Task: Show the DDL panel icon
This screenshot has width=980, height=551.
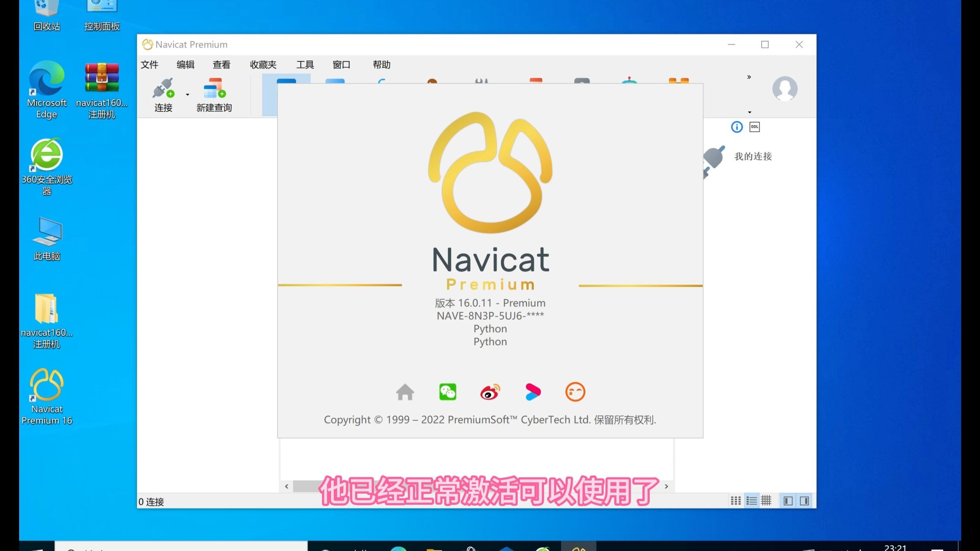Action: [754, 127]
